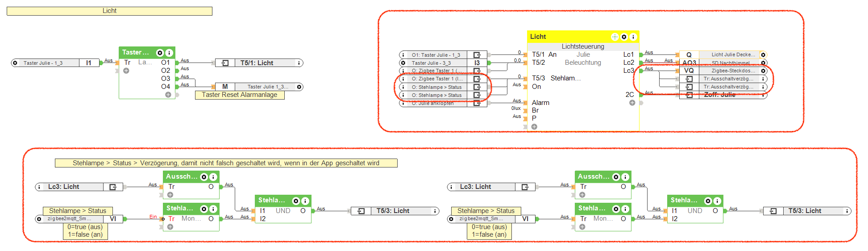Click info icon of O: Julie anklopfen
Screen dimensions: 868x251
click(403, 103)
